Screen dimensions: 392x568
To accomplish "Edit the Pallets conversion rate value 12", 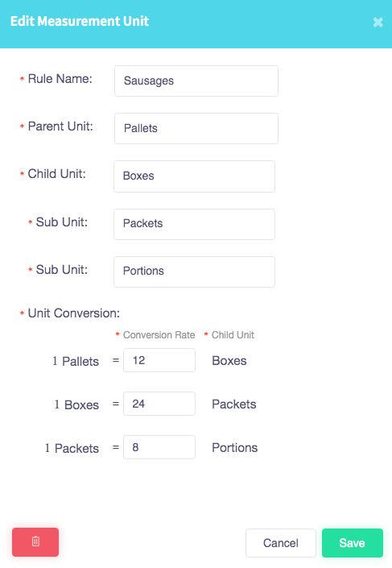I will click(159, 360).
